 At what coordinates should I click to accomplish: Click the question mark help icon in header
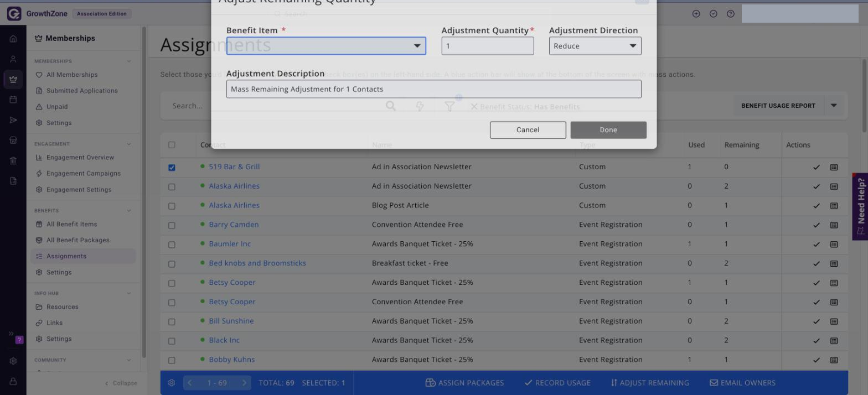click(x=731, y=14)
